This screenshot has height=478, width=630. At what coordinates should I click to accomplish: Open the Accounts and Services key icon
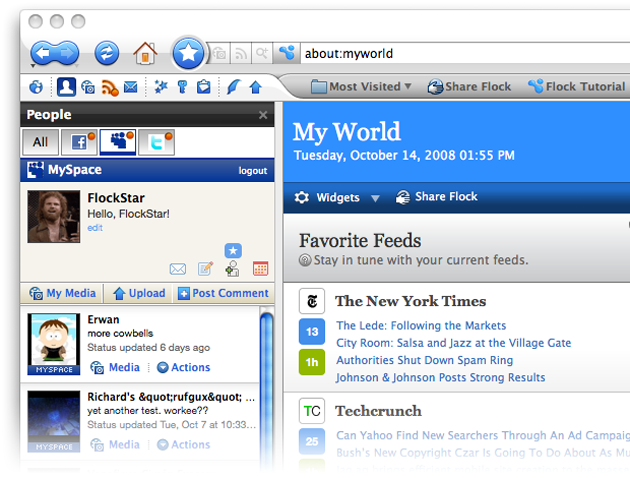[x=182, y=87]
